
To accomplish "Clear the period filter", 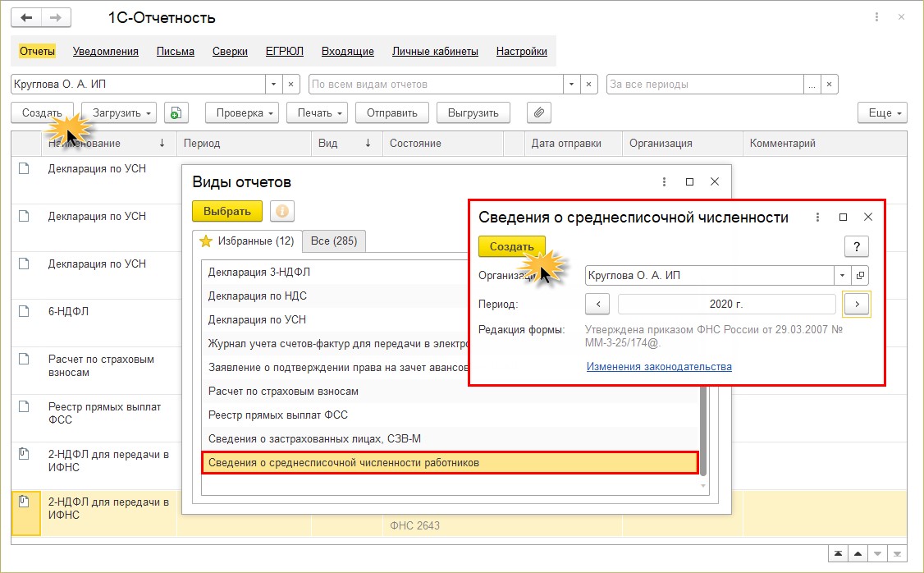I will click(x=829, y=85).
